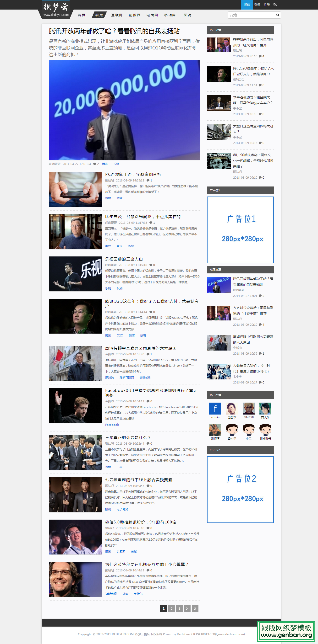Screen dimensions: 318x644
Task: Open the 图说 navigation item
Action: (187, 15)
